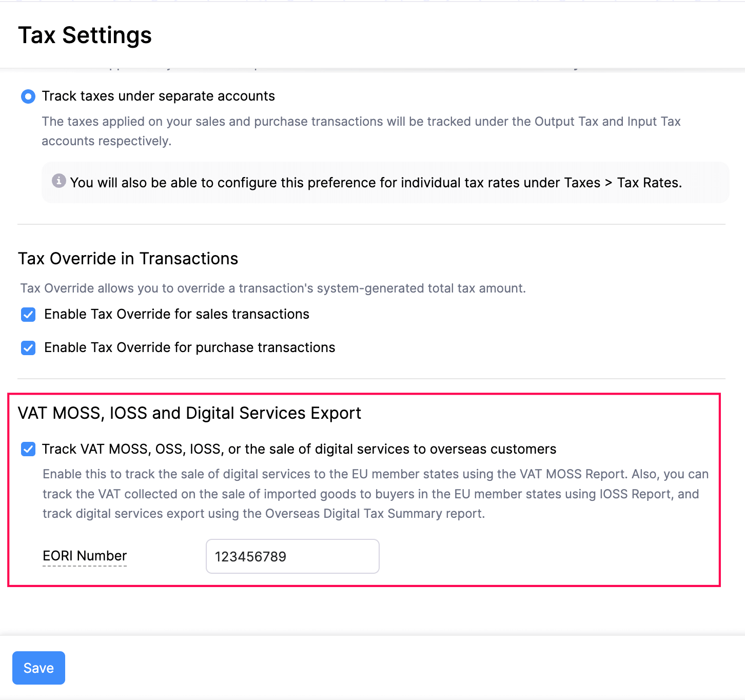745x700 pixels.
Task: Select the Track taxes under separate accounts radio
Action: (x=28, y=96)
